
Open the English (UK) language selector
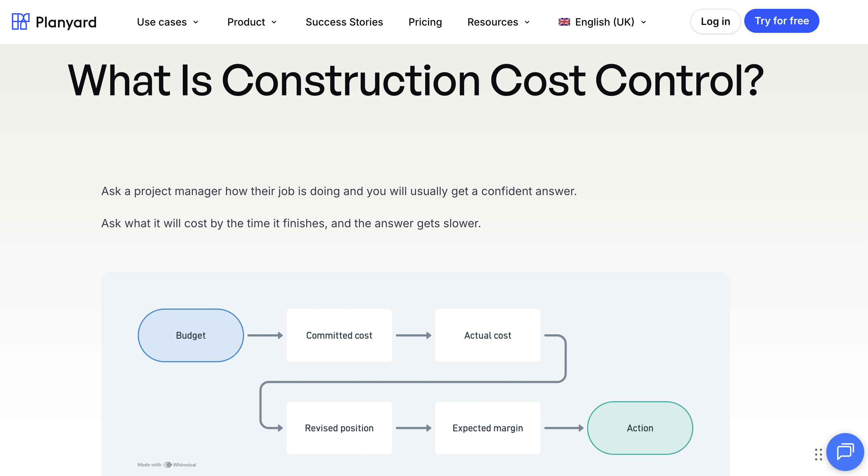tap(603, 22)
